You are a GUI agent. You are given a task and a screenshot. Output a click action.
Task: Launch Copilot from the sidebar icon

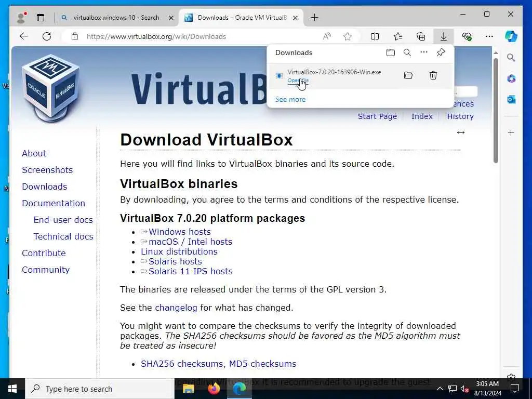511,36
